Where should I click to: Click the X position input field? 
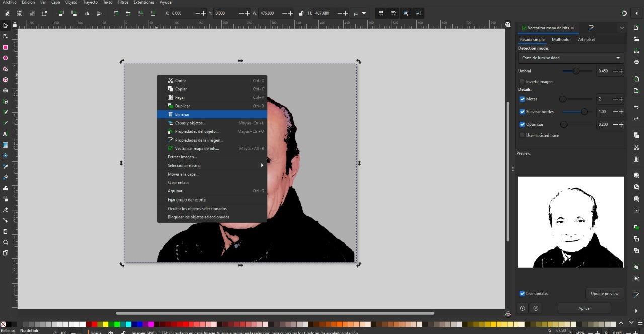(x=183, y=13)
